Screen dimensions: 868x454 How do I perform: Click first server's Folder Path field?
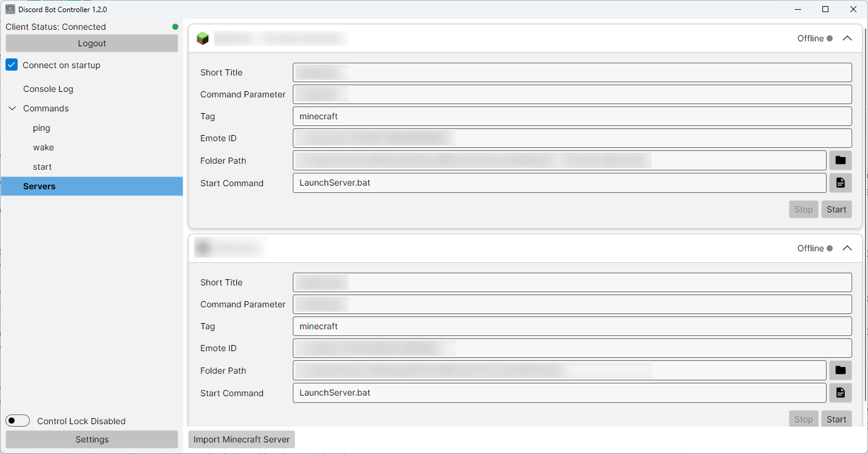[559, 161]
